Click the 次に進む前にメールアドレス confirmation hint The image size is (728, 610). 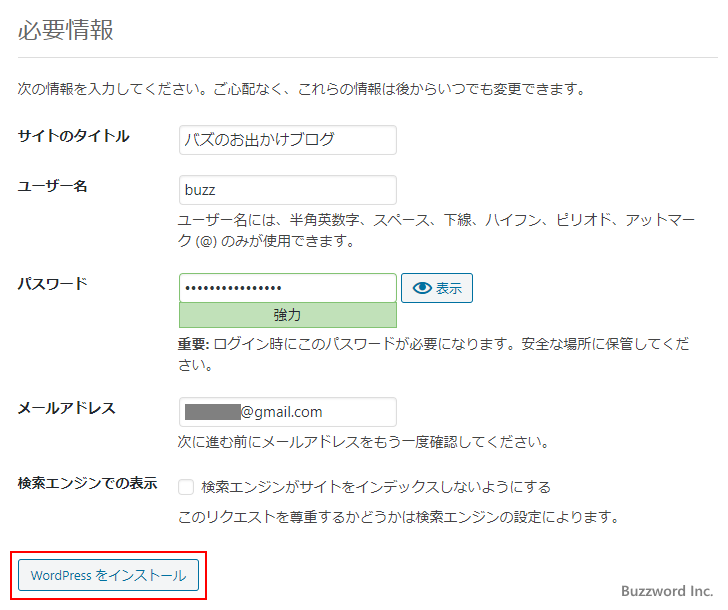click(363, 442)
